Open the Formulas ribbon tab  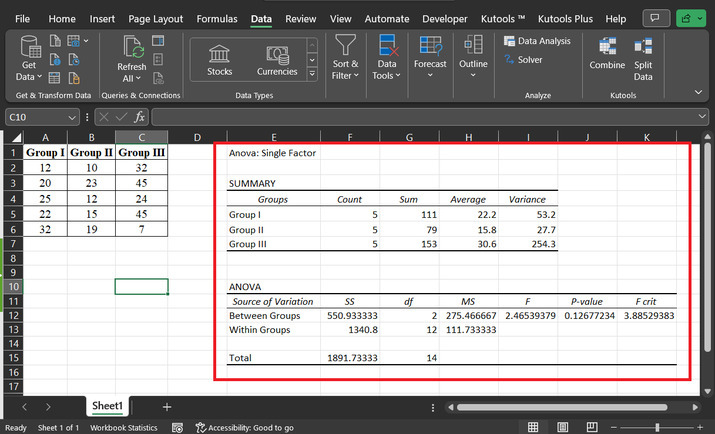[217, 18]
